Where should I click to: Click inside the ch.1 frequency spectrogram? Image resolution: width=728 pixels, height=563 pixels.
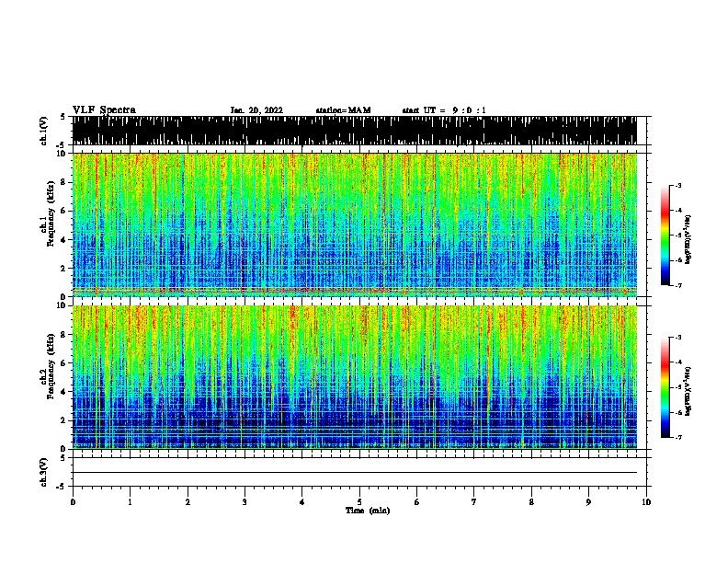(355, 224)
